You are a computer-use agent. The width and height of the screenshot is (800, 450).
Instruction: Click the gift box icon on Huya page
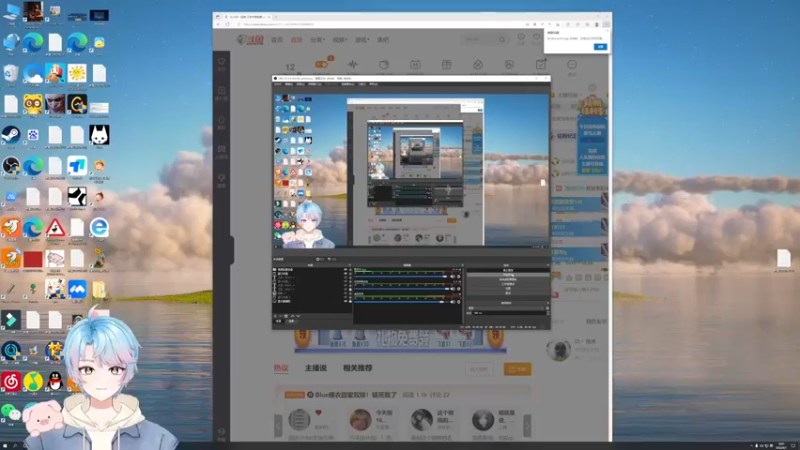click(446, 64)
